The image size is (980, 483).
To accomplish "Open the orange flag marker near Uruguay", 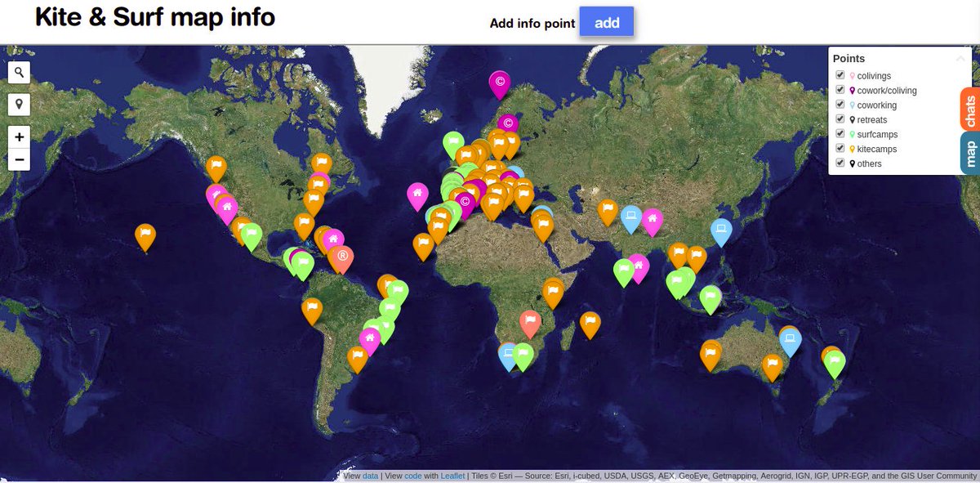I will click(357, 360).
